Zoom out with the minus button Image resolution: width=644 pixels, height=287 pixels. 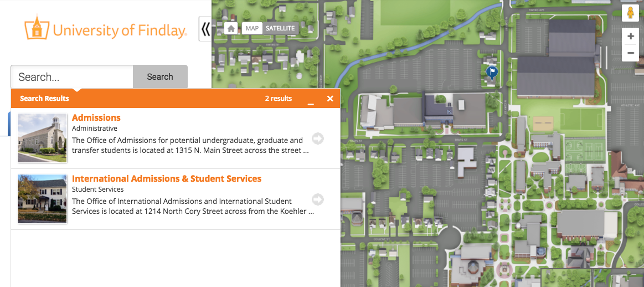(x=631, y=53)
